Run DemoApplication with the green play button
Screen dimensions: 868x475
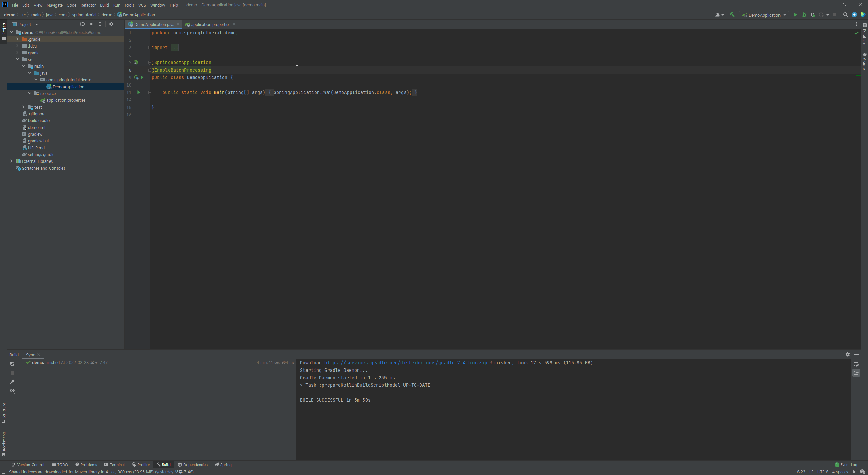[x=795, y=15]
